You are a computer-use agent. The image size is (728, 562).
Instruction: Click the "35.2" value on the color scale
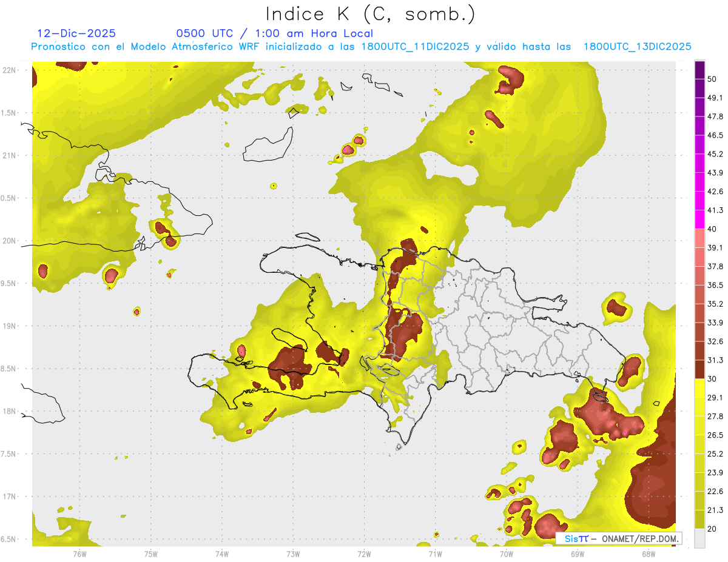point(716,304)
